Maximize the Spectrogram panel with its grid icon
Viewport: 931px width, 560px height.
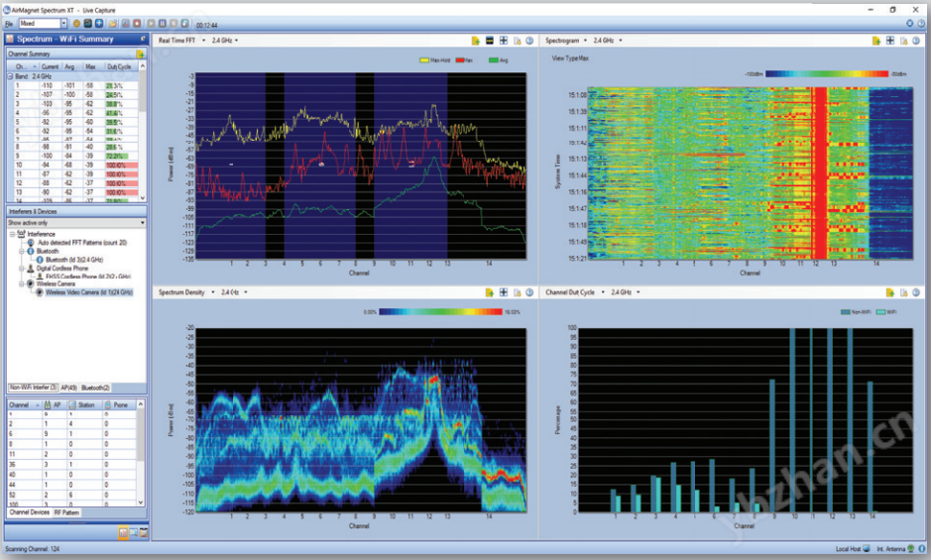tap(889, 41)
